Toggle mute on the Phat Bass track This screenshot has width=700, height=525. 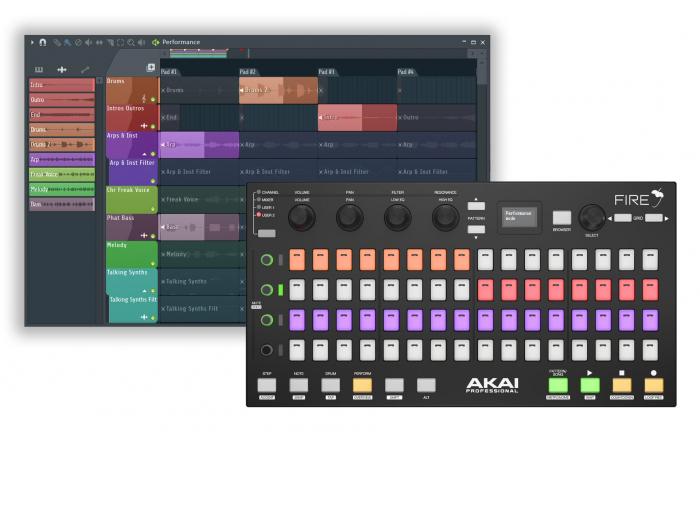coord(153,236)
